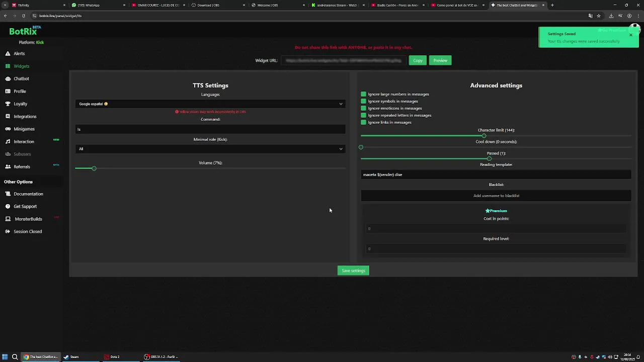Open a new browser tab with plus
Image resolution: width=644 pixels, height=362 pixels.
tap(552, 5)
